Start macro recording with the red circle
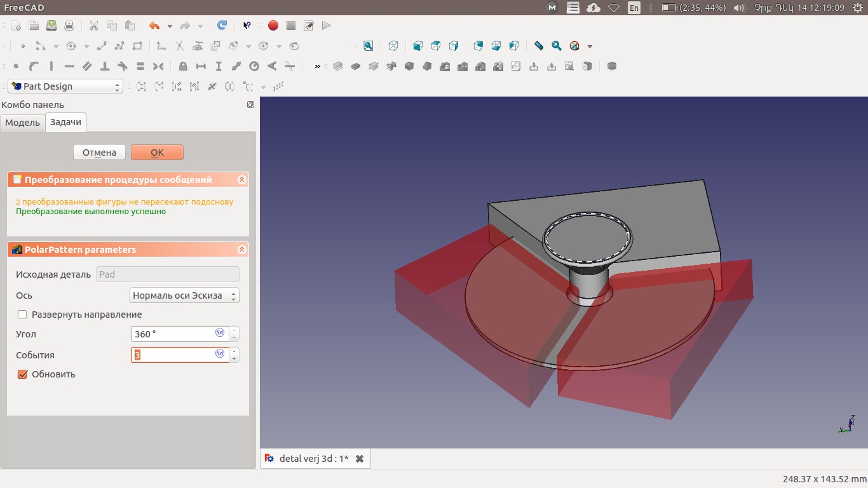The width and height of the screenshot is (868, 488). click(273, 25)
